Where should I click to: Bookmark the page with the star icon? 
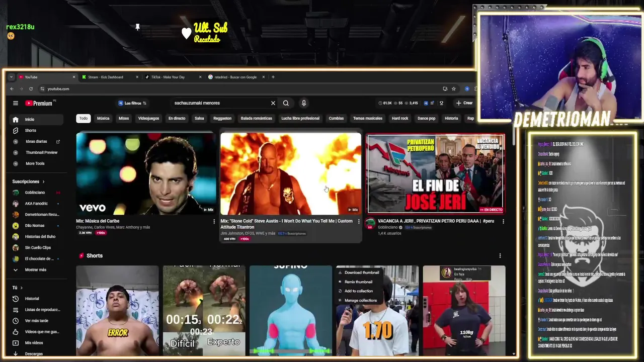(454, 89)
